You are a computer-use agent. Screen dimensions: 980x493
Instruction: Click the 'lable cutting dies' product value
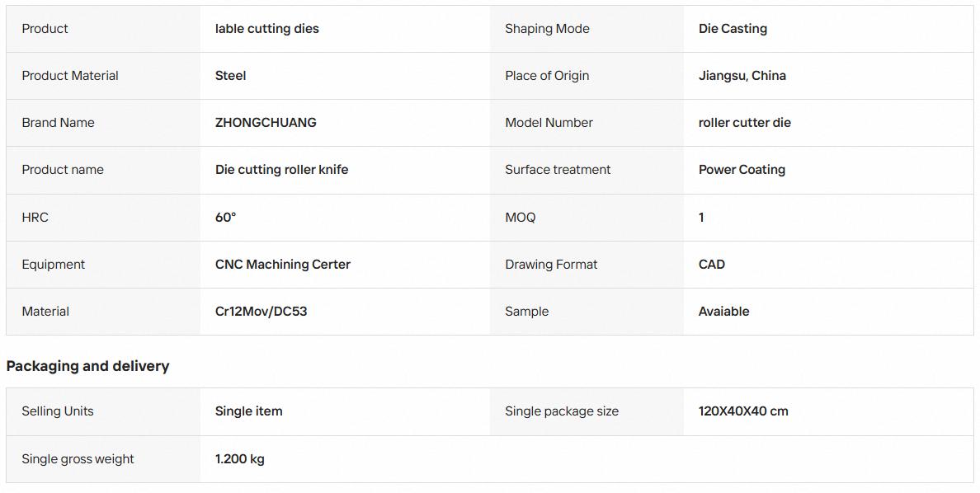[267, 29]
